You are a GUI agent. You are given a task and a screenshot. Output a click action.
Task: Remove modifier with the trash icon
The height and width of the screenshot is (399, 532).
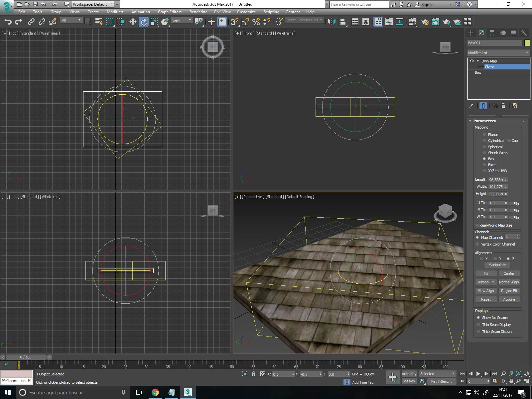(503, 106)
